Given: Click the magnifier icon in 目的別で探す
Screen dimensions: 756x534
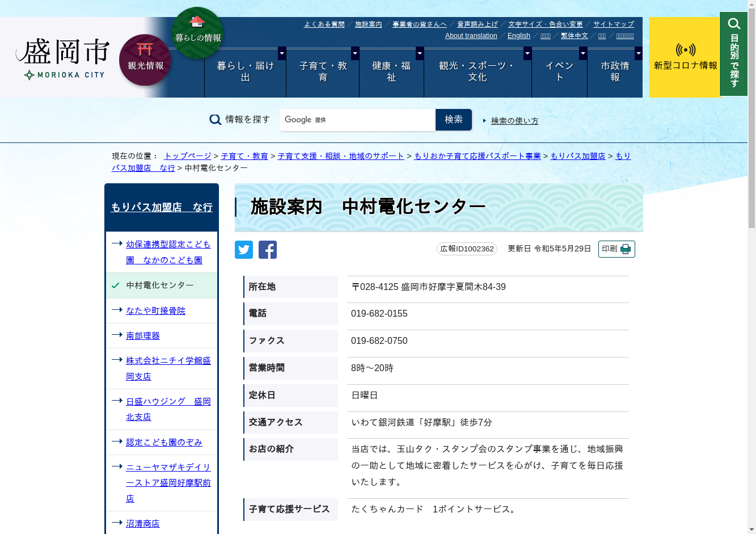Looking at the screenshot, I should coord(734,23).
